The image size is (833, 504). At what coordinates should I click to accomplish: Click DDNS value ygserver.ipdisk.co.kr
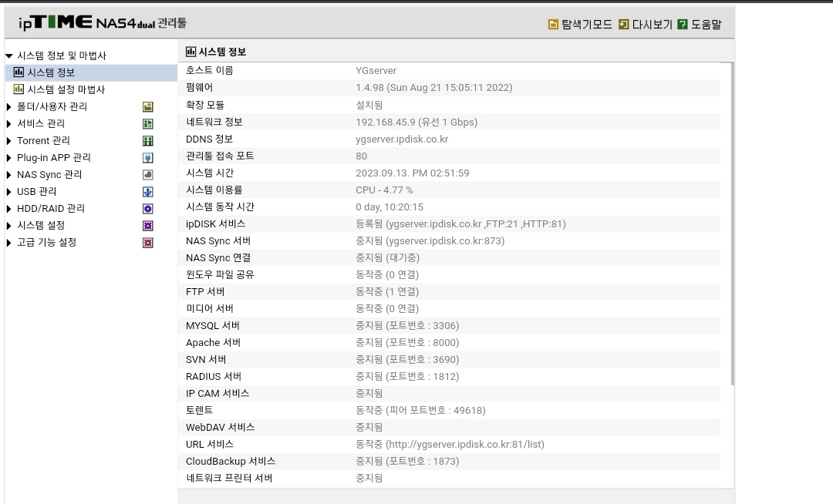coord(402,139)
